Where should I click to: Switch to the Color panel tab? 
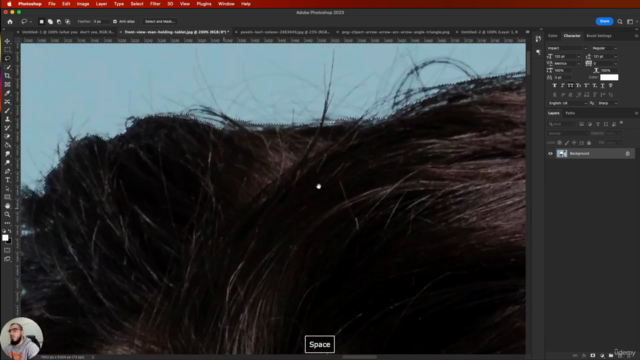[553, 36]
